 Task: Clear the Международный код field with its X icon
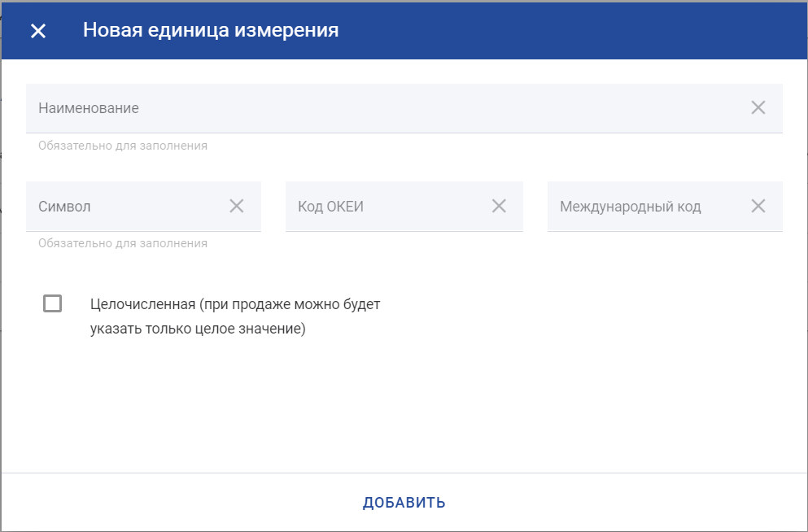click(x=758, y=206)
